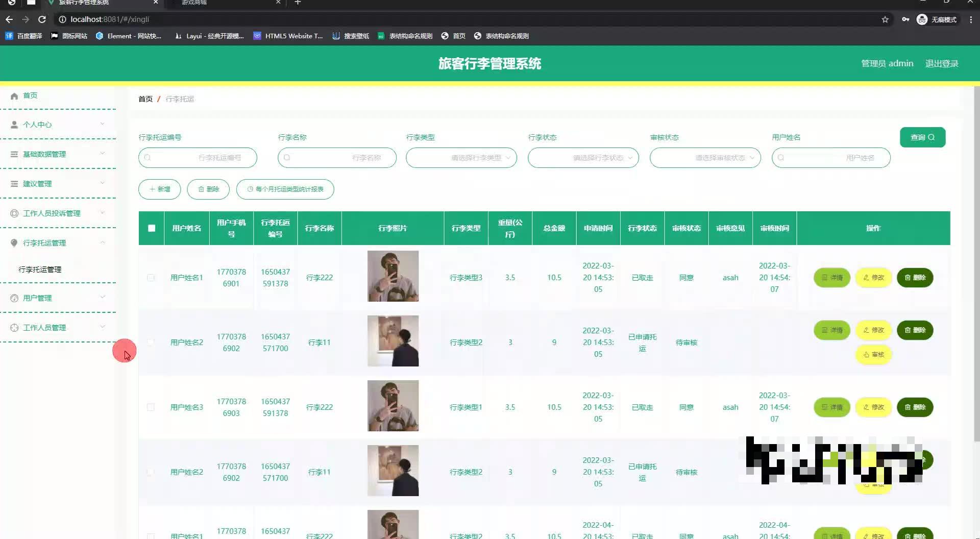The height and width of the screenshot is (539, 980).
Task: Expand the 建议管理 sidebar section
Action: [14, 183]
